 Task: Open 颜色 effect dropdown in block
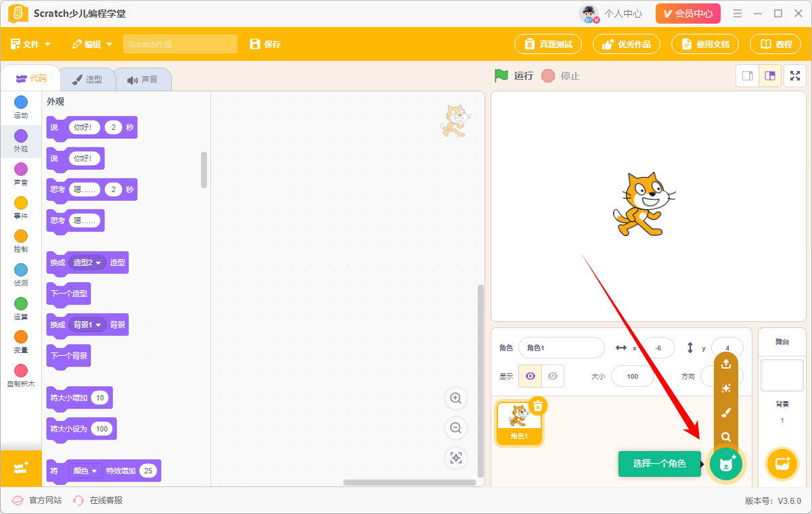85,471
